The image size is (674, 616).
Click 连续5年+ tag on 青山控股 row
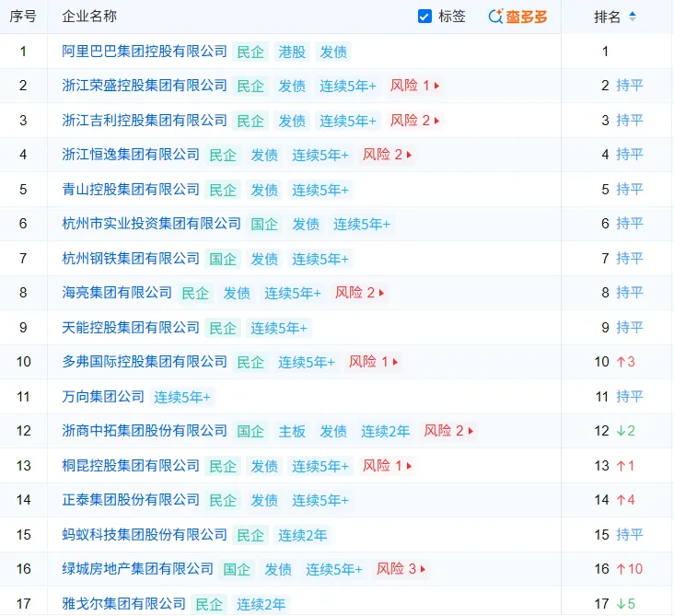coord(320,190)
